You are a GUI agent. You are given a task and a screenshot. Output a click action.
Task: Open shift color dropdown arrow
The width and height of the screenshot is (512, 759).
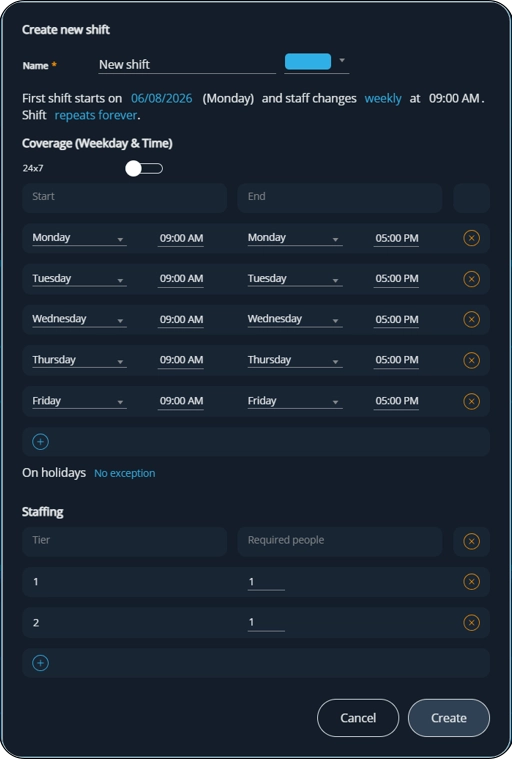click(x=342, y=61)
